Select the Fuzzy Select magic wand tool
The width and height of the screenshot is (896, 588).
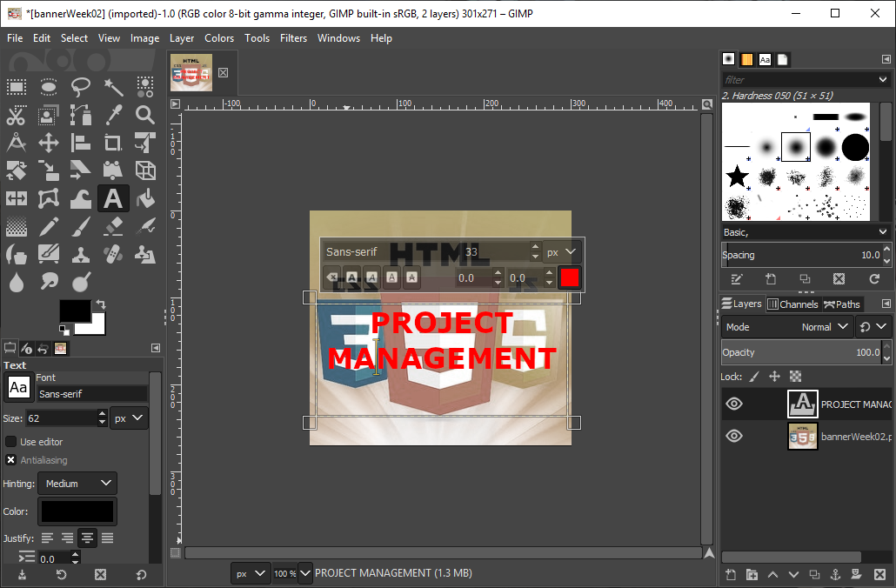(113, 87)
